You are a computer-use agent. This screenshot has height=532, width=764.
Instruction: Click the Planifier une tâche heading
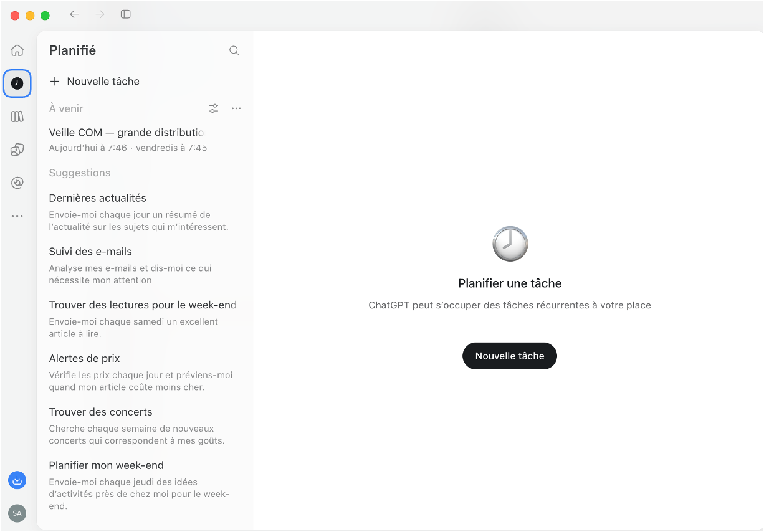pos(510,283)
